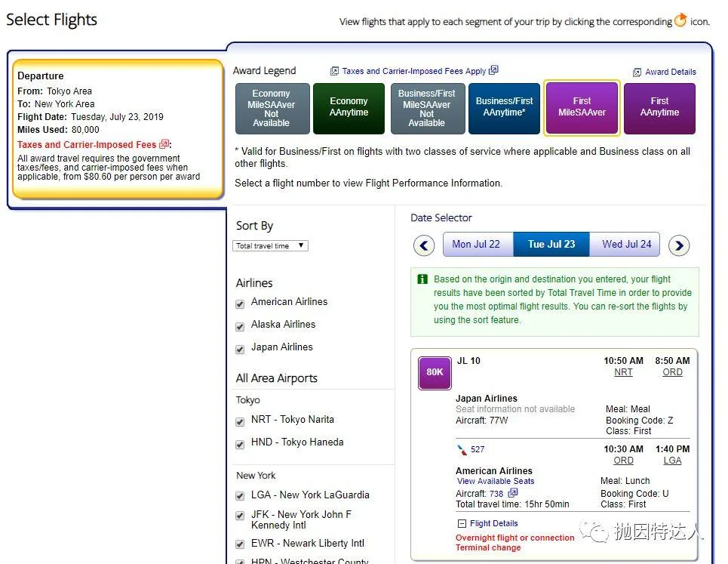Click the external window icon after Fees Apply
The image size is (728, 564).
[x=493, y=69]
